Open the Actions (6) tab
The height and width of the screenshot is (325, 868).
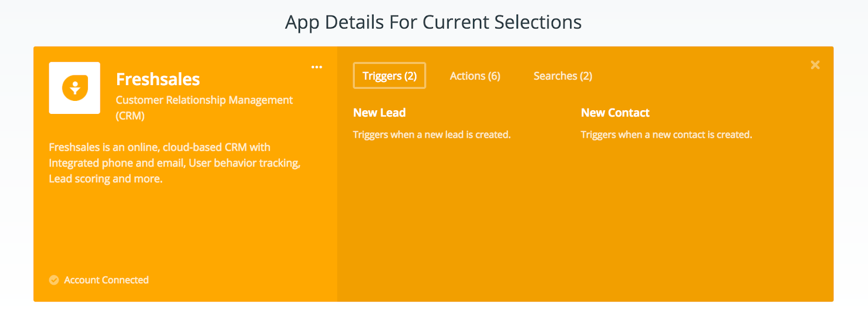pyautogui.click(x=475, y=76)
